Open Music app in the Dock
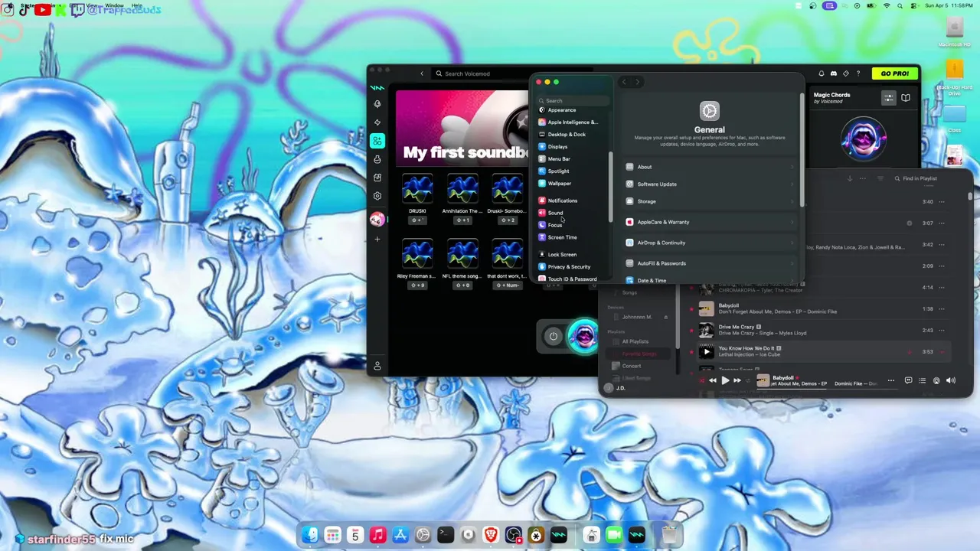 (x=377, y=535)
